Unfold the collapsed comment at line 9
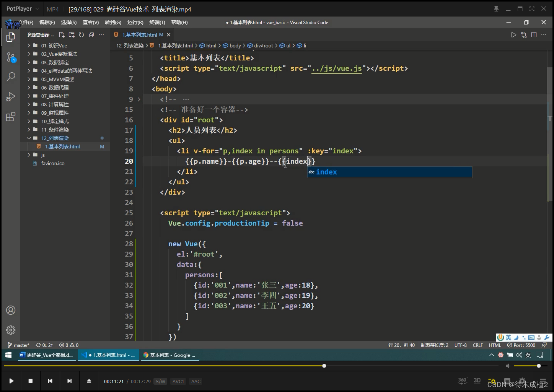Viewport: 554px width, 392px height. click(139, 99)
